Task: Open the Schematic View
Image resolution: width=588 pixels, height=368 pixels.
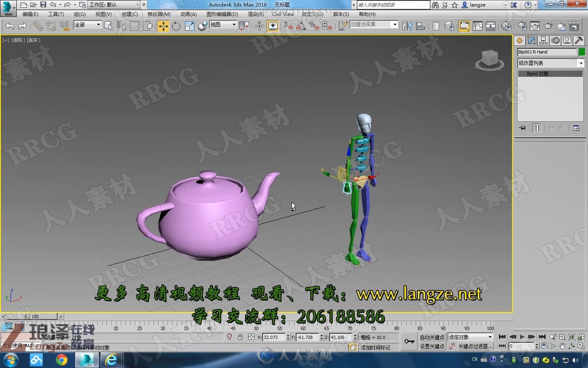Action: point(490,26)
